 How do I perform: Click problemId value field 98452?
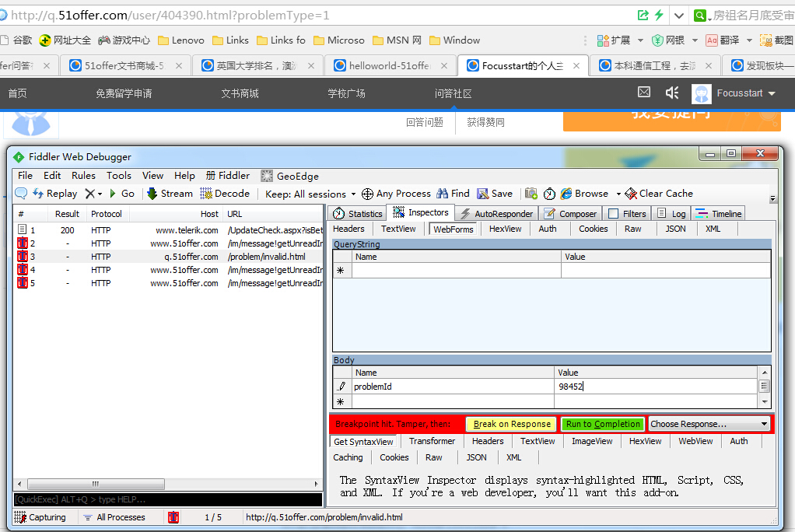click(656, 387)
